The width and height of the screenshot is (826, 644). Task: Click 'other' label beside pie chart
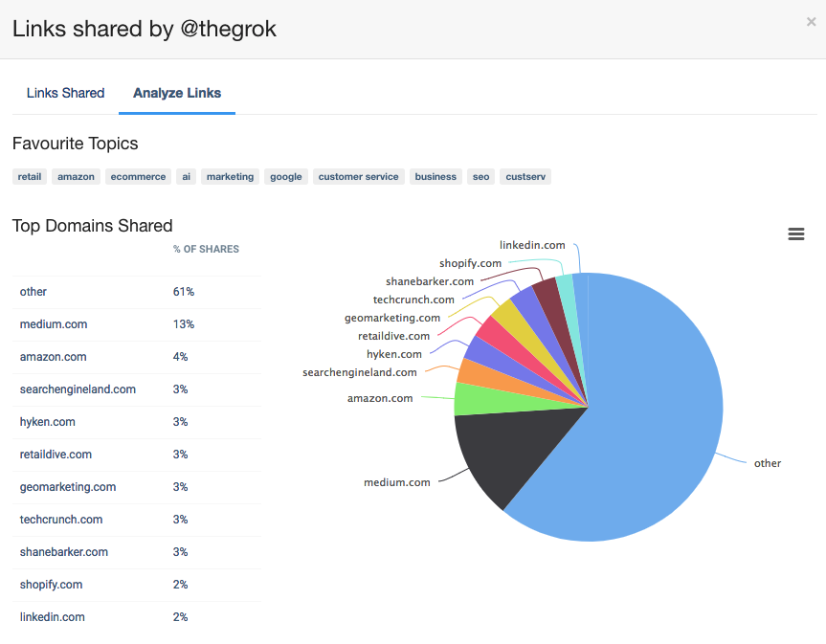click(x=768, y=463)
